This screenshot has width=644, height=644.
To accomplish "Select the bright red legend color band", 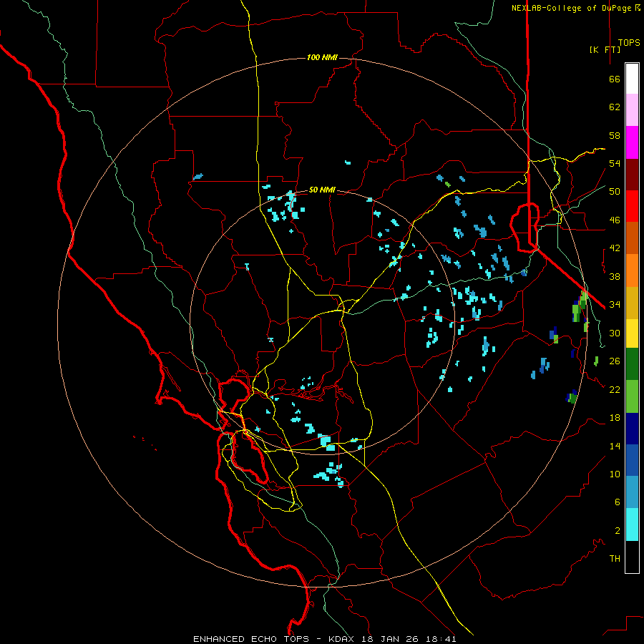I will [632, 206].
